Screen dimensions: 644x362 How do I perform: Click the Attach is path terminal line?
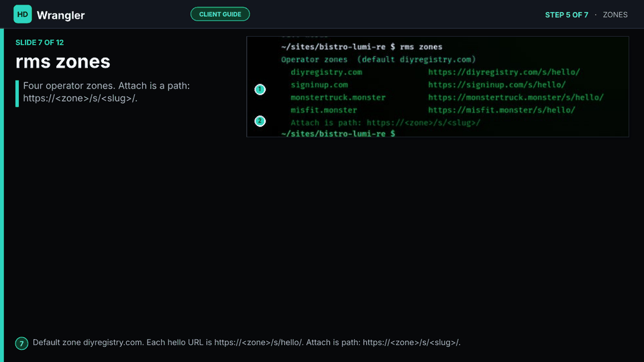pyautogui.click(x=385, y=123)
